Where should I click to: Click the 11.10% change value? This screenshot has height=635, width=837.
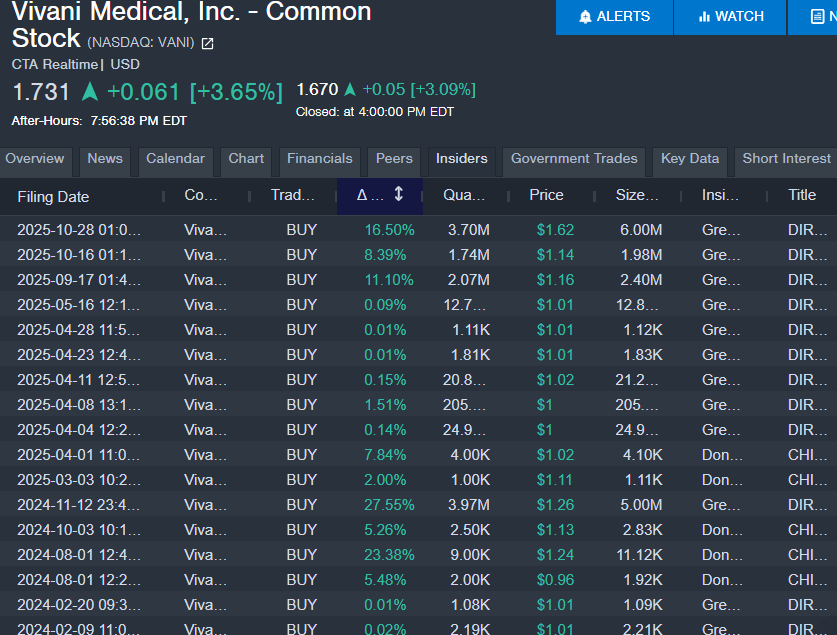pyautogui.click(x=389, y=280)
